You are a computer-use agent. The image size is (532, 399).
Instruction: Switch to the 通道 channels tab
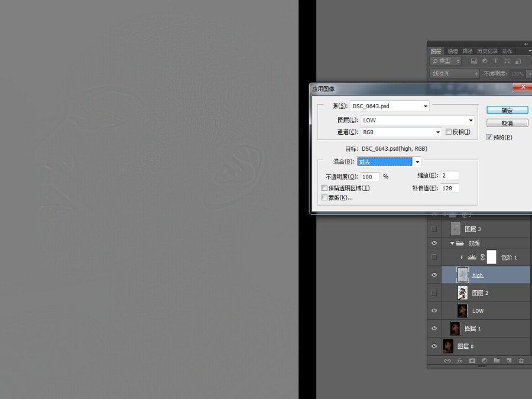tap(453, 51)
